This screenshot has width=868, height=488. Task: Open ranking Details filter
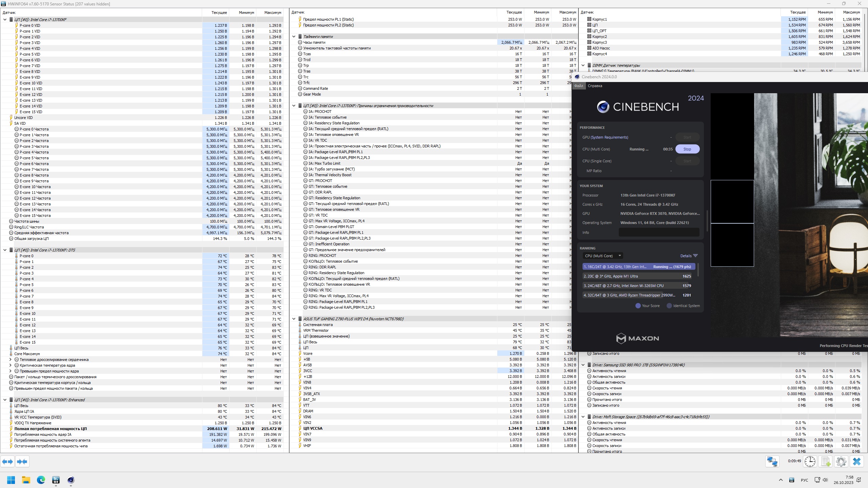click(x=689, y=256)
